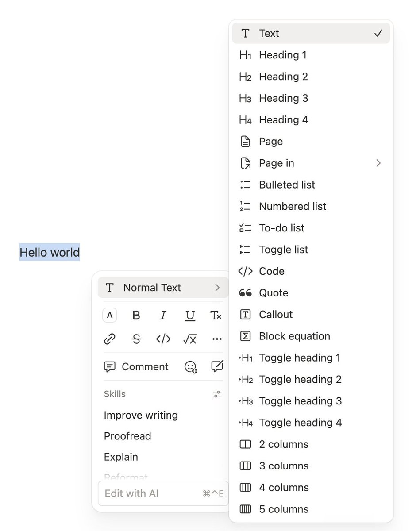The image size is (420, 531).
Task: Expand the Page in submenu arrow
Action: tap(378, 163)
